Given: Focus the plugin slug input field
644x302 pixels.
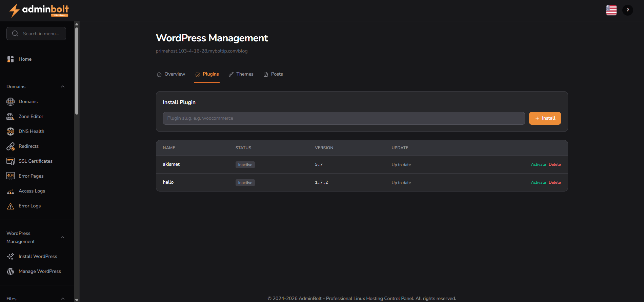Looking at the screenshot, I should point(344,118).
